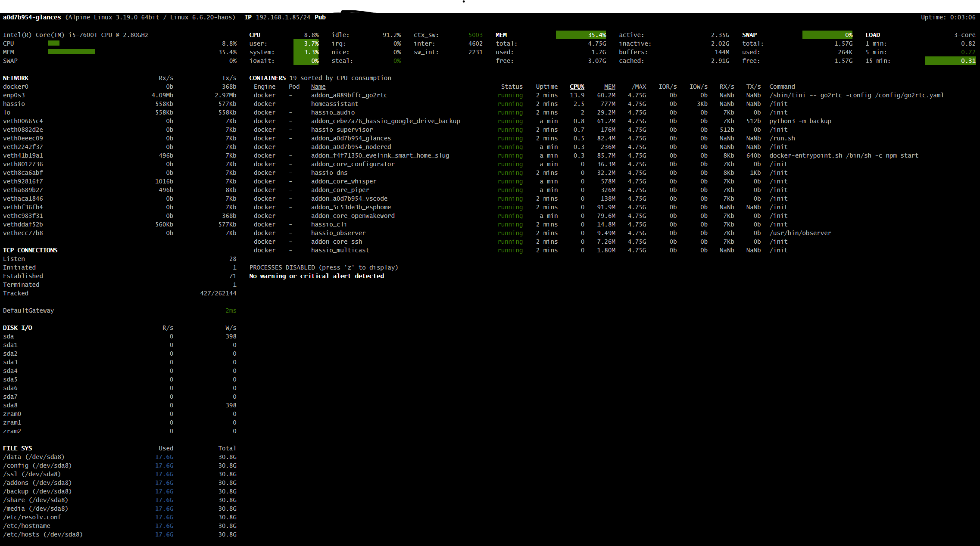Select the hassio_observer container name
The image size is (980, 546).
(338, 233)
